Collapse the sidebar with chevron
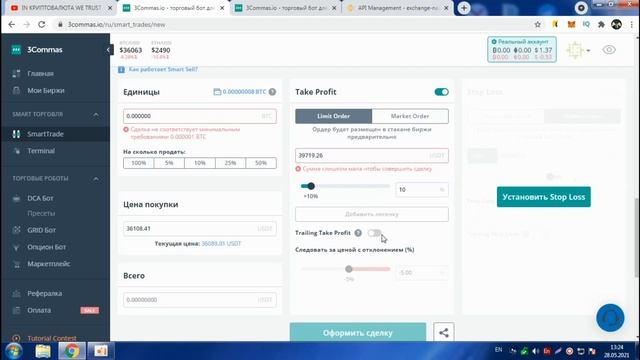Viewport: 640px width, 360px height. click(x=108, y=50)
